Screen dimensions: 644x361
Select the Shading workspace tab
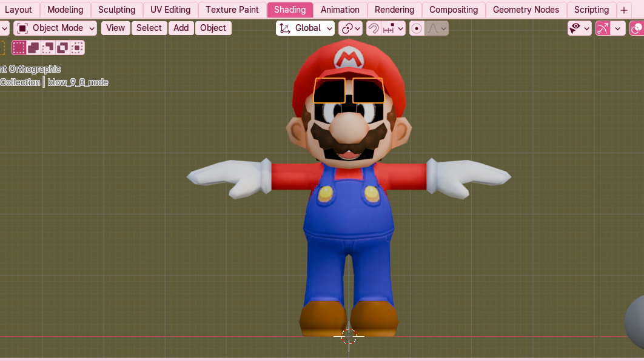[290, 10]
